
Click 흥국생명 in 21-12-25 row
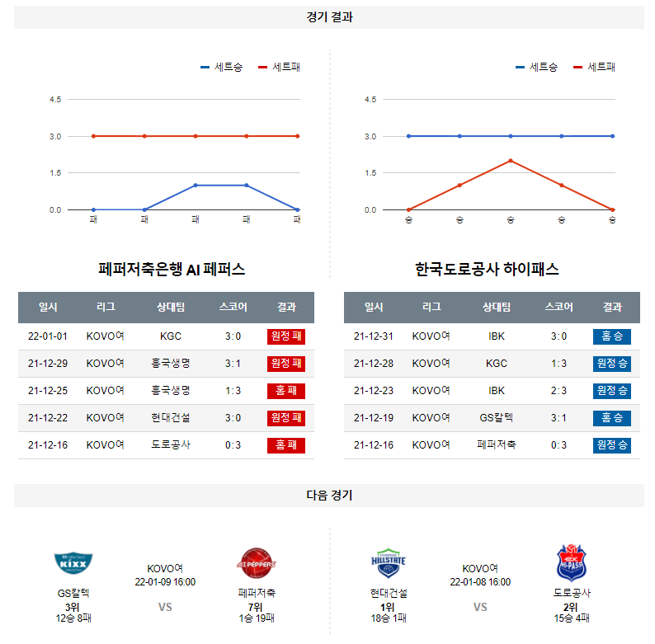[171, 391]
